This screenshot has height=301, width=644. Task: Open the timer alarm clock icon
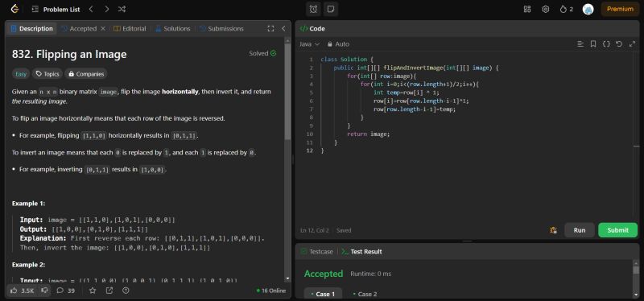[313, 9]
